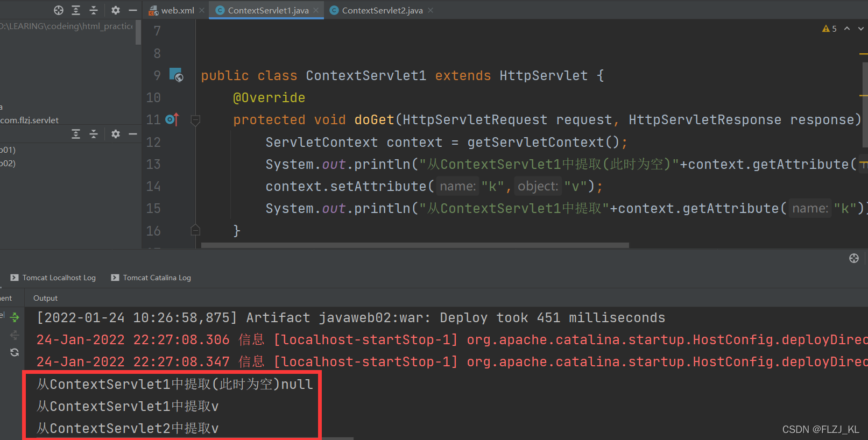Collapse all in top project panel
Screen dimensions: 868x440
[94, 10]
